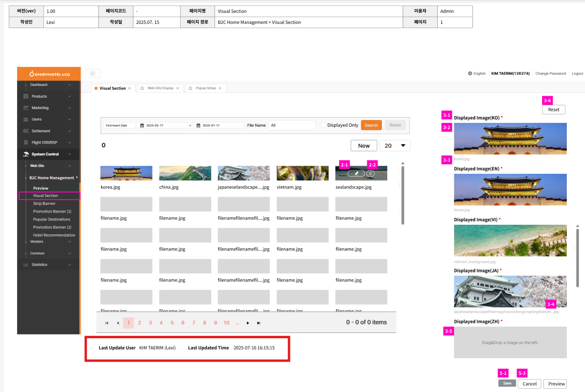Go to the last page with the arrow icon
The width and height of the screenshot is (585, 392).
258,323
